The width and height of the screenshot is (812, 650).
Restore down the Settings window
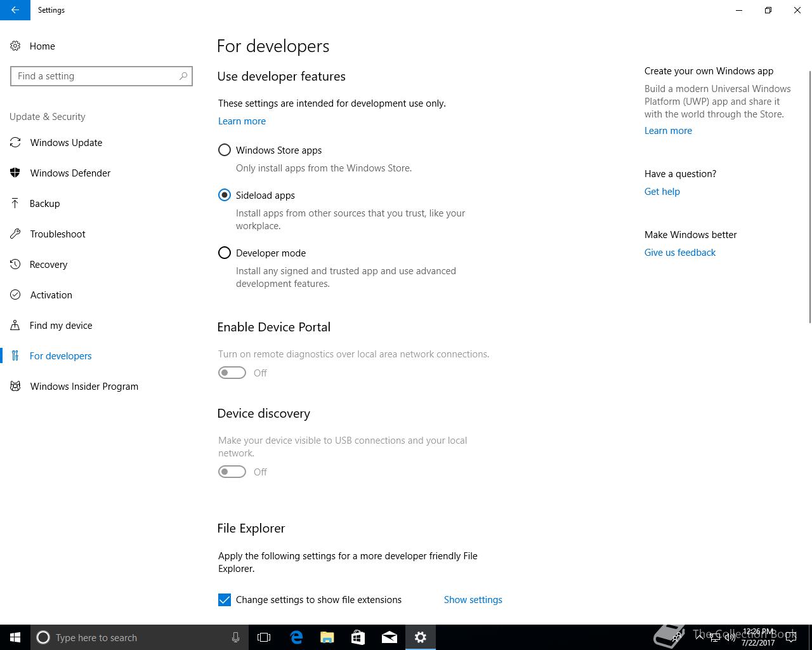pos(768,10)
